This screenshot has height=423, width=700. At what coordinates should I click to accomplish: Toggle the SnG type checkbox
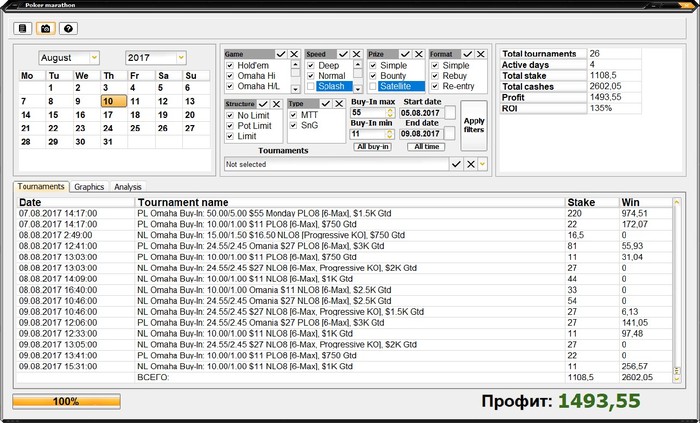(x=293, y=125)
